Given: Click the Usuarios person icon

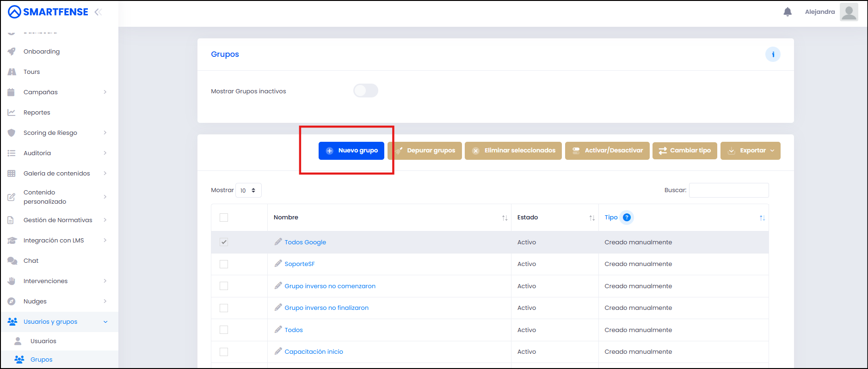Looking at the screenshot, I should (x=18, y=341).
